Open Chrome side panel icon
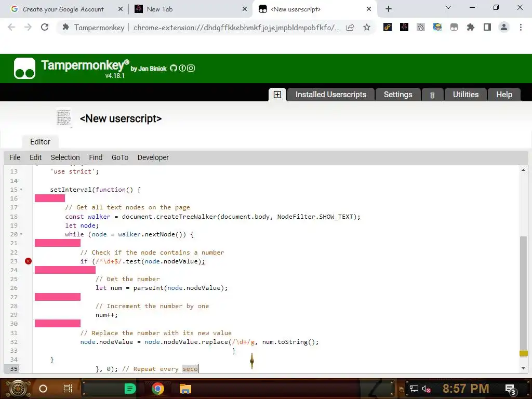 coord(487,27)
